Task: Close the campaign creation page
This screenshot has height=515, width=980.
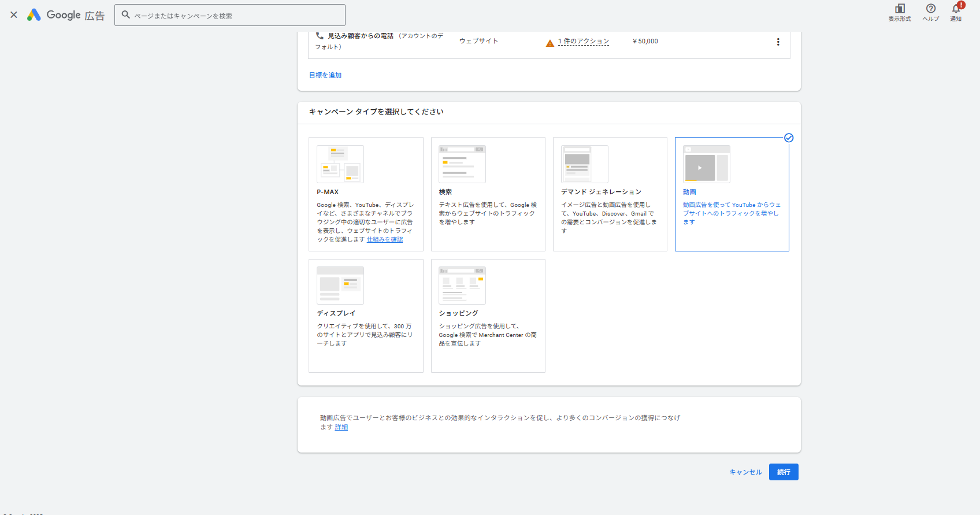Action: click(14, 15)
